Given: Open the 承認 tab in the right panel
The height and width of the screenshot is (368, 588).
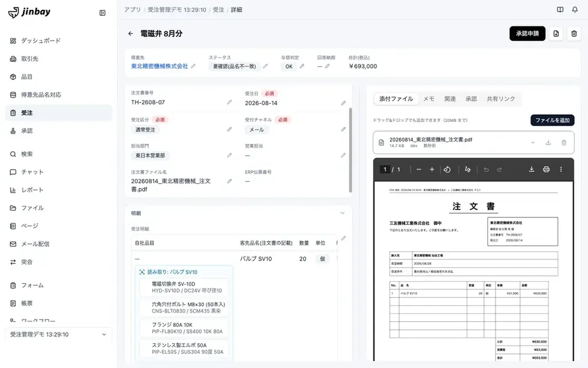Looking at the screenshot, I should (x=471, y=99).
